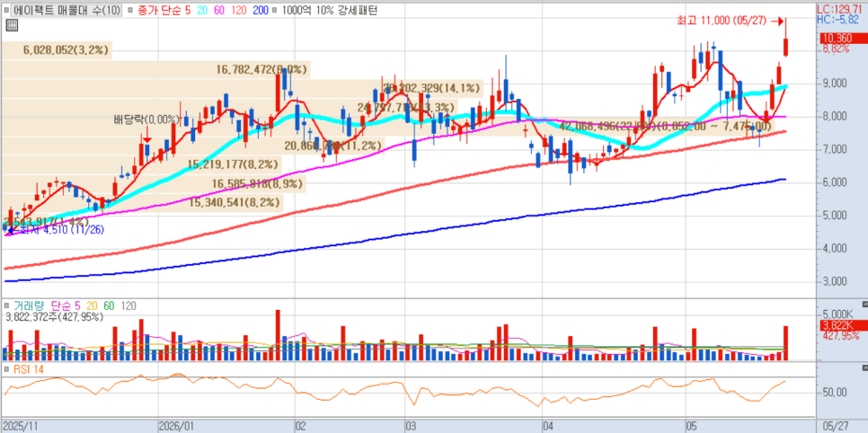Click the small square marker before 거래량
The image size is (868, 433).
[6, 305]
